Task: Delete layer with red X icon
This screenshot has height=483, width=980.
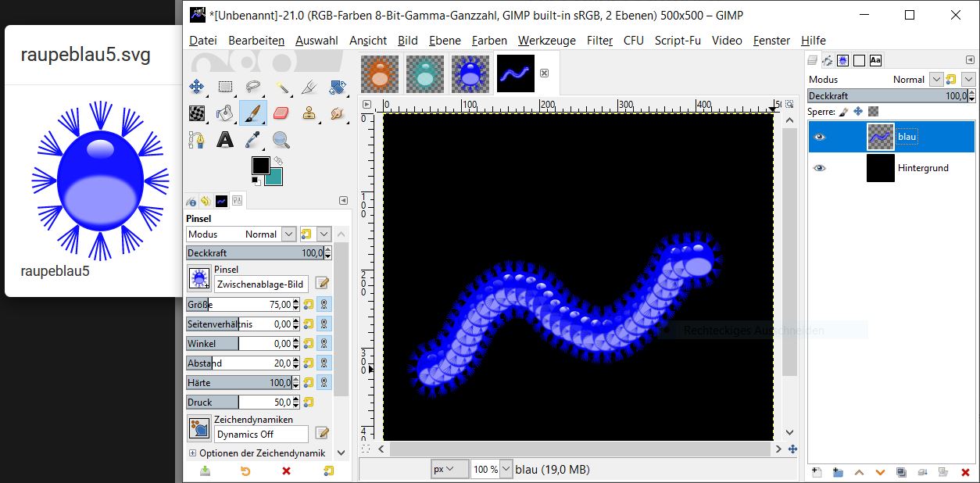Action: tap(965, 472)
